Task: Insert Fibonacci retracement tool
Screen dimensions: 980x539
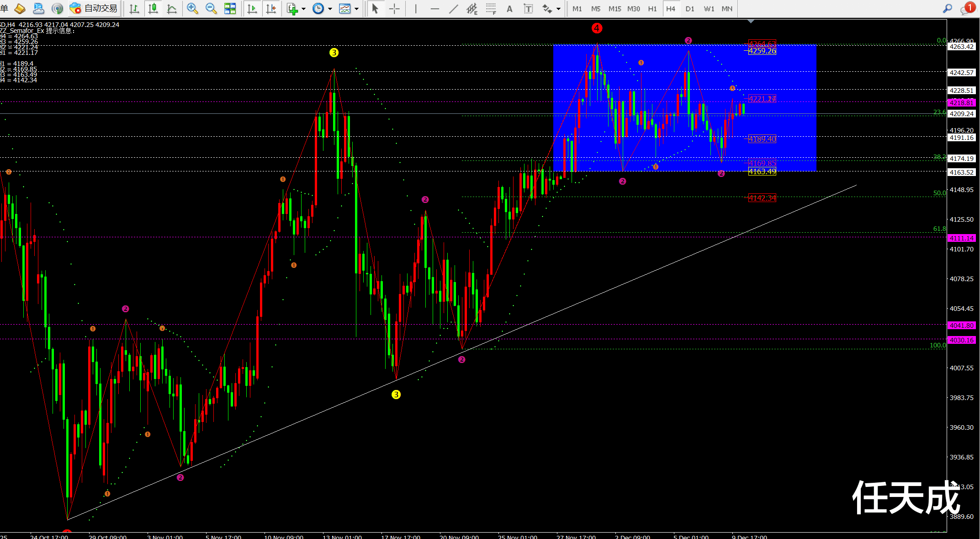Action: 491,8
